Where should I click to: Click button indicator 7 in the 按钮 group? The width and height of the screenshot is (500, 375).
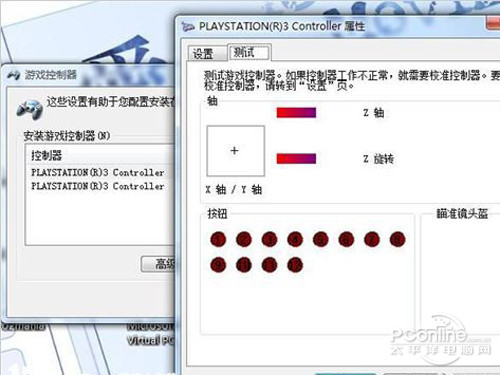click(x=372, y=239)
